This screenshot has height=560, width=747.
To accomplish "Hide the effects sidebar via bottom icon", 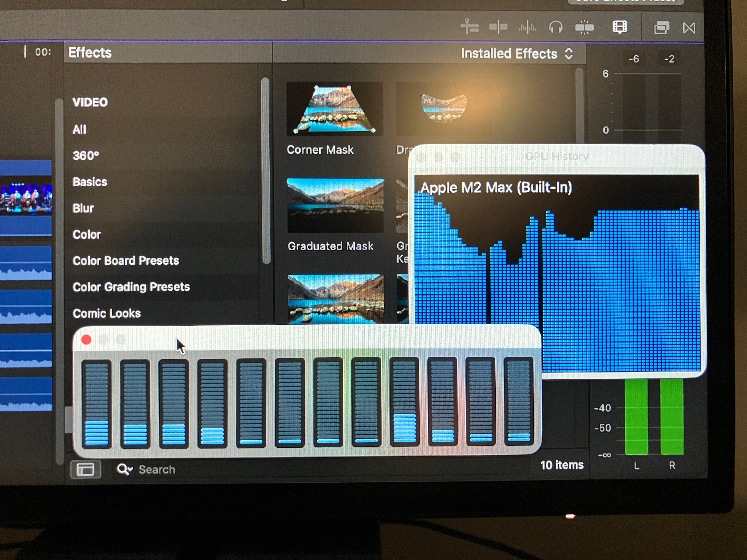I will (x=85, y=469).
